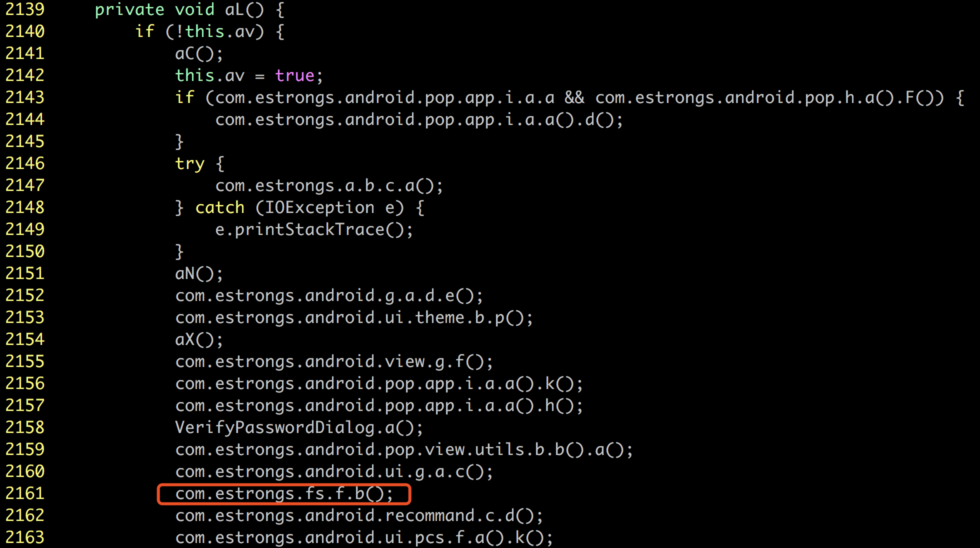Viewport: 980px width, 548px height.
Task: Click 'com.estrongs.fs.f.b();' line
Action: point(284,494)
